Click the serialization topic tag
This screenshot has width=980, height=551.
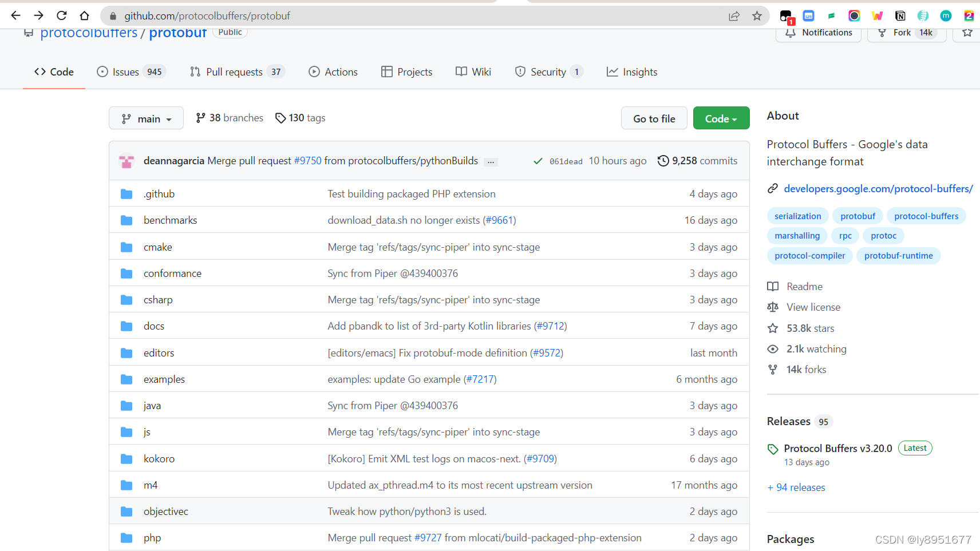[798, 216]
